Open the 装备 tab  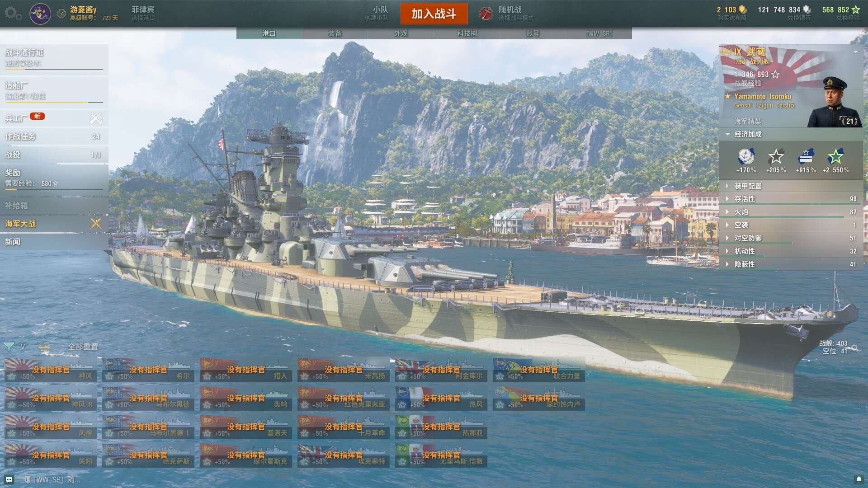335,33
